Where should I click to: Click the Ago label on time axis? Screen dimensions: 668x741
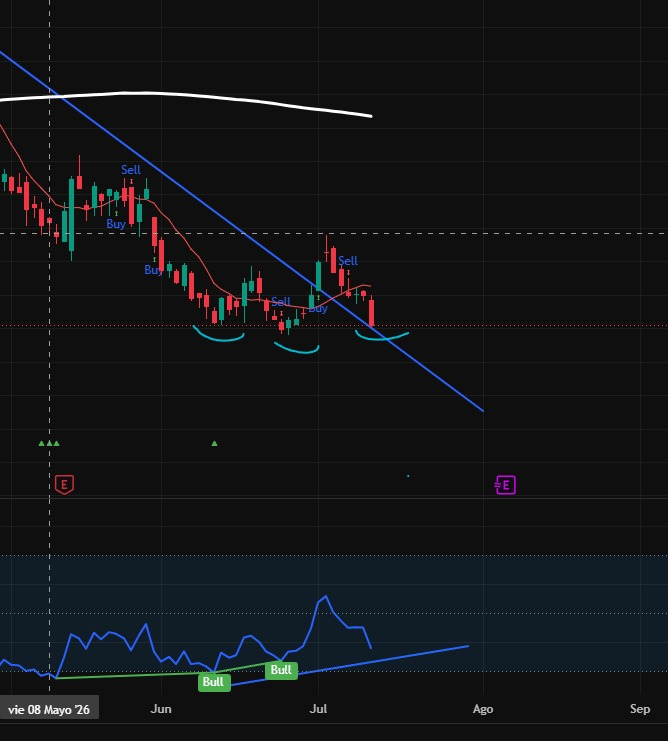tap(483, 709)
